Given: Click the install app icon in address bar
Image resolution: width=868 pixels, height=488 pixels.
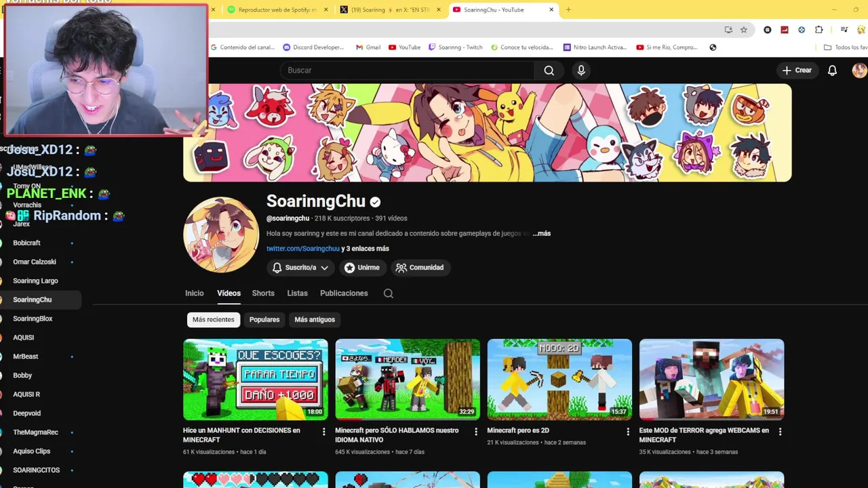Looking at the screenshot, I should click(x=728, y=30).
